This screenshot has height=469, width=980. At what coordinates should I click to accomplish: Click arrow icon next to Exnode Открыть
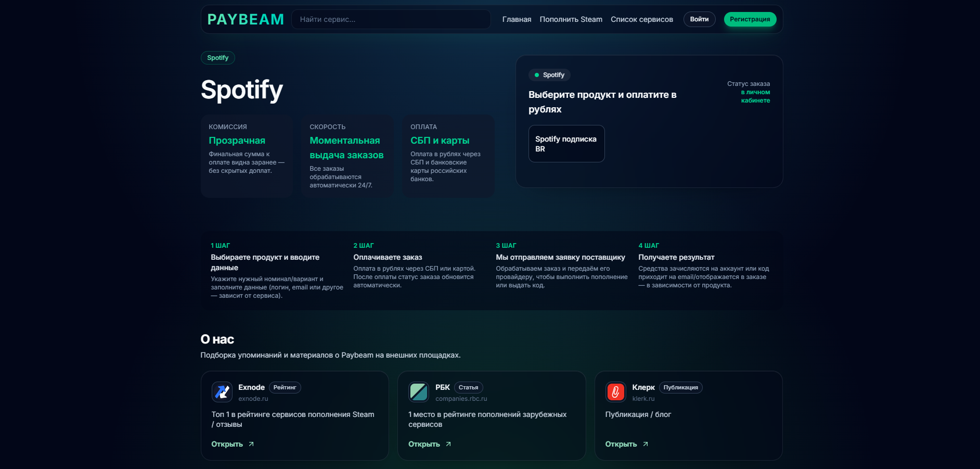(251, 444)
